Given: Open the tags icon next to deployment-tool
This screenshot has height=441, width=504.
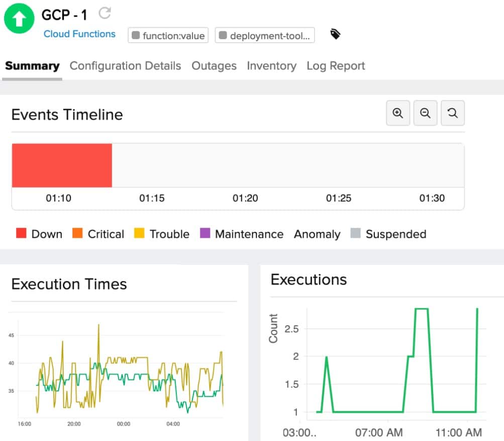Looking at the screenshot, I should pyautogui.click(x=335, y=34).
